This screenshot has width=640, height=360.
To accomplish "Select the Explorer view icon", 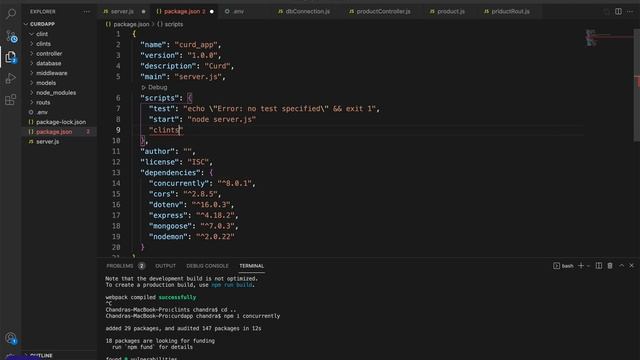I will (x=11, y=57).
